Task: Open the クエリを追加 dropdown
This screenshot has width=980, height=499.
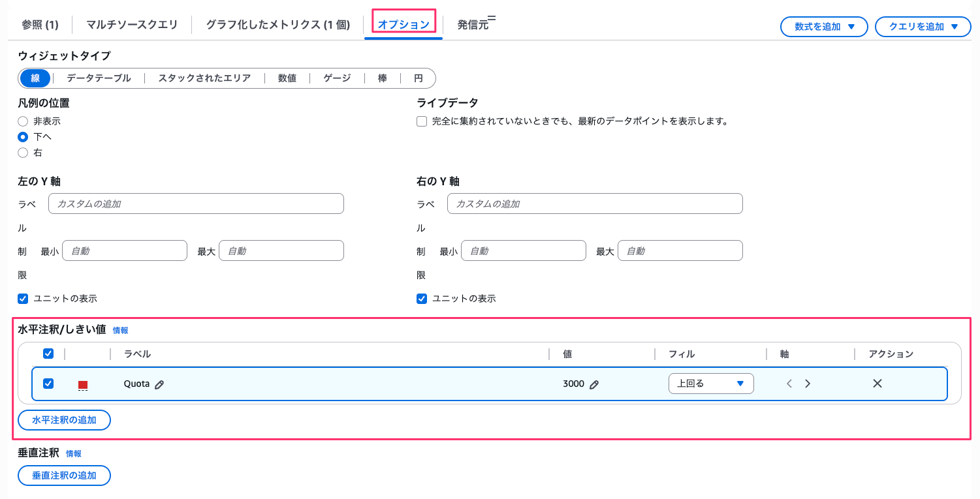Action: (x=923, y=26)
